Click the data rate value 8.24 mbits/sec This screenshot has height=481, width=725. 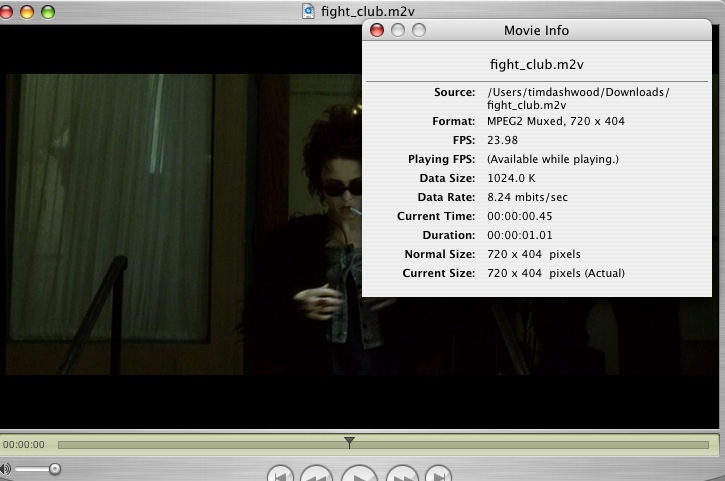click(x=527, y=197)
